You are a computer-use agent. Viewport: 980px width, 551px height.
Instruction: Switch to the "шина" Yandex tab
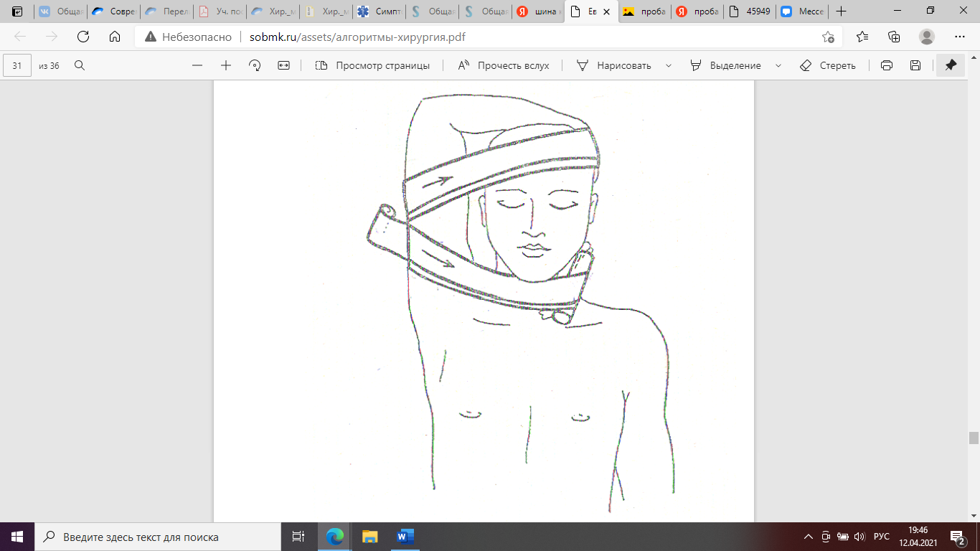tap(540, 11)
